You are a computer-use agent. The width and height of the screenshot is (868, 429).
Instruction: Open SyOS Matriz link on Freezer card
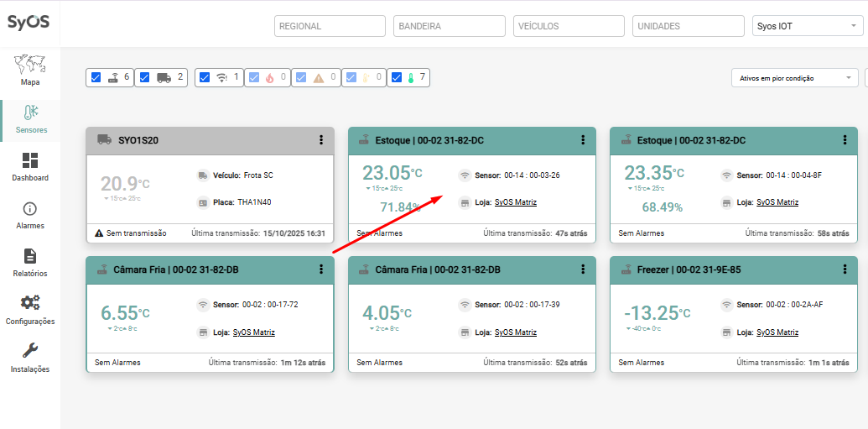click(x=777, y=332)
